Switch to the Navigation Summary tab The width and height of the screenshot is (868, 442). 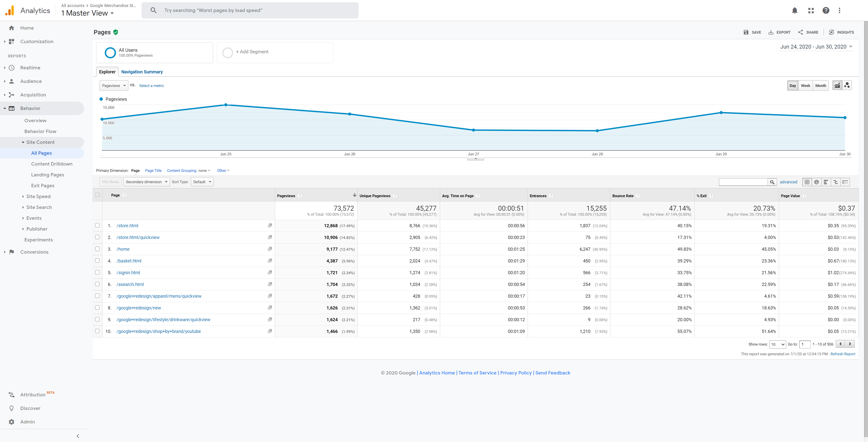pyautogui.click(x=142, y=72)
